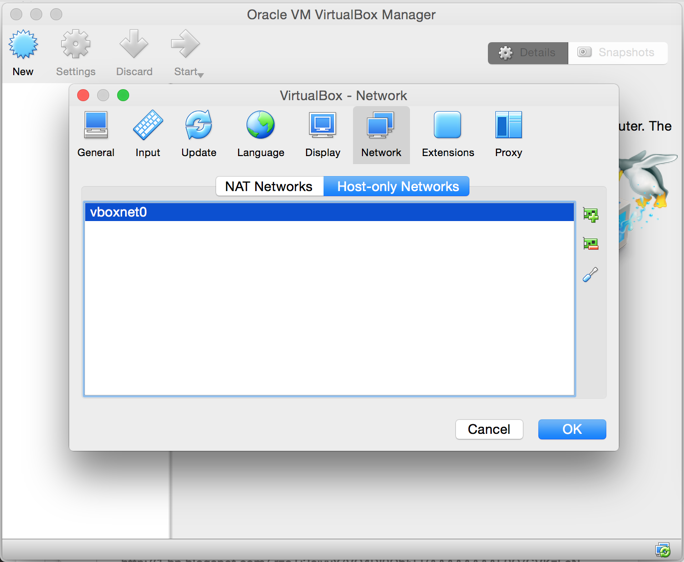This screenshot has height=562, width=684.
Task: Select the Network preferences pane
Action: click(381, 135)
